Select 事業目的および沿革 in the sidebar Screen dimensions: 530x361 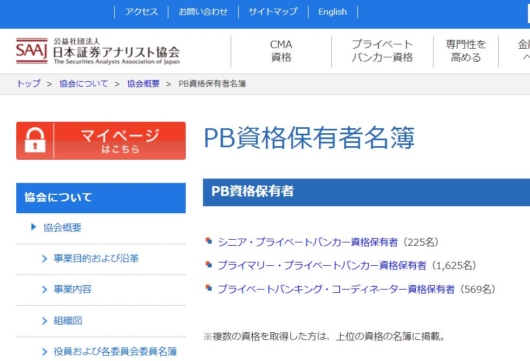(96, 259)
